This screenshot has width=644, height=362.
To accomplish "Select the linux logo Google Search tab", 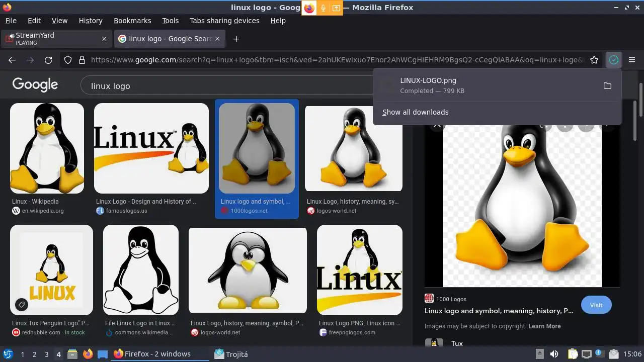I will pos(170,39).
